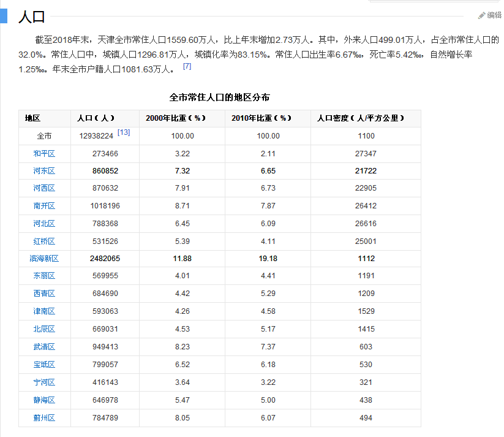
Task: Click the 2010 share value 7.87
Action: coord(268,205)
